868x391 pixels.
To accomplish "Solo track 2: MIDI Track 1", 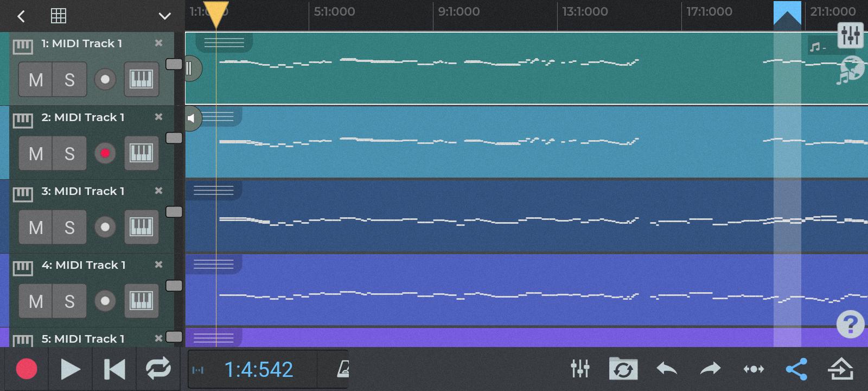I will click(x=69, y=153).
